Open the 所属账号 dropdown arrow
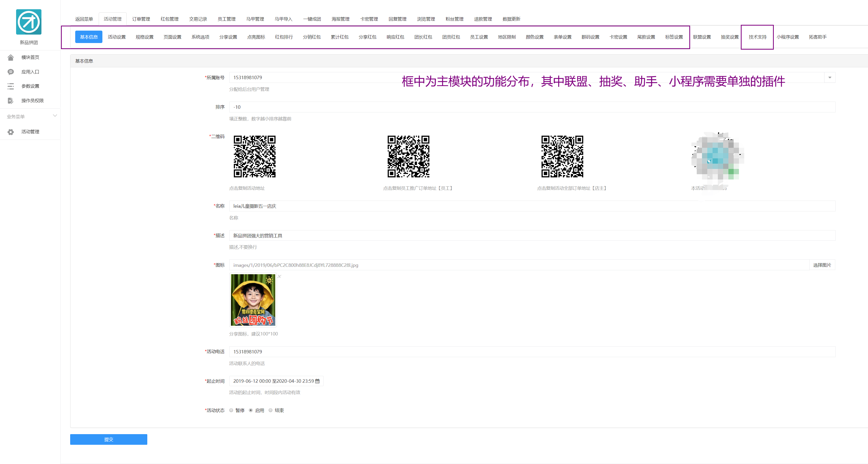Screen dimensions: 868x464 point(829,78)
